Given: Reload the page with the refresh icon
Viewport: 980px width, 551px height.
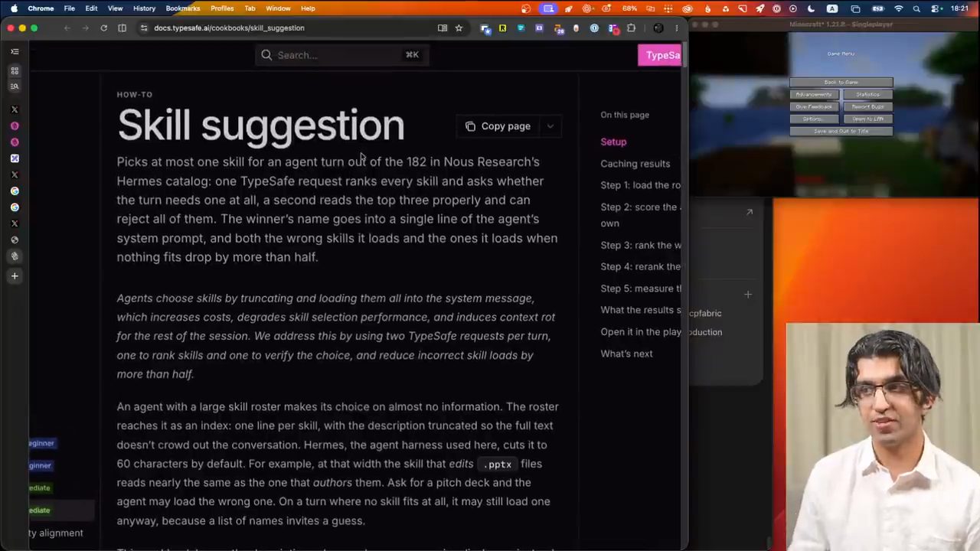Looking at the screenshot, I should click(x=103, y=28).
